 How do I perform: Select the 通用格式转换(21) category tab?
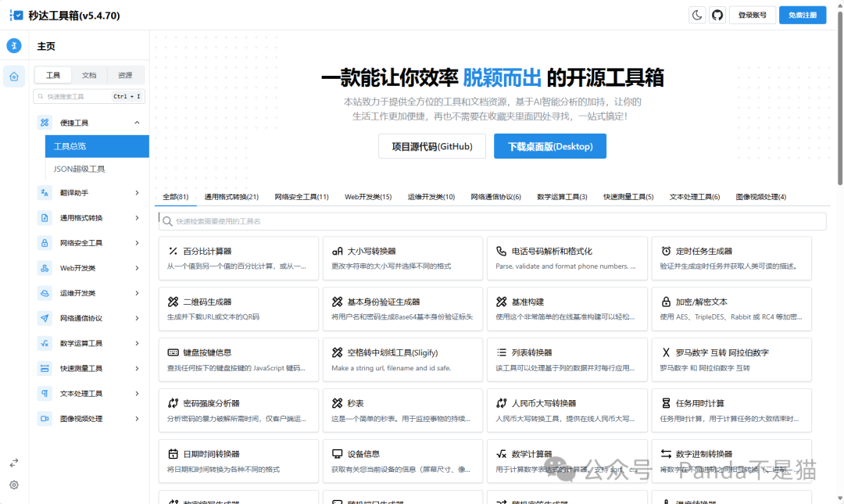231,197
